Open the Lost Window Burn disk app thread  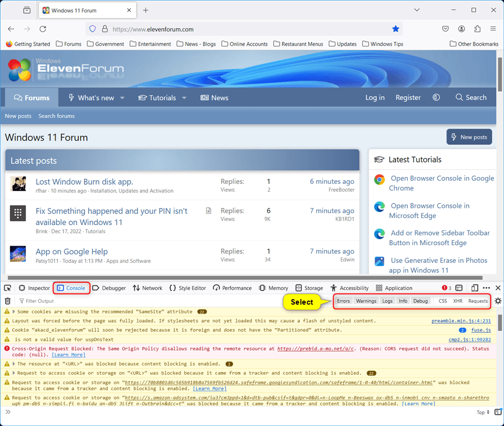pos(84,182)
